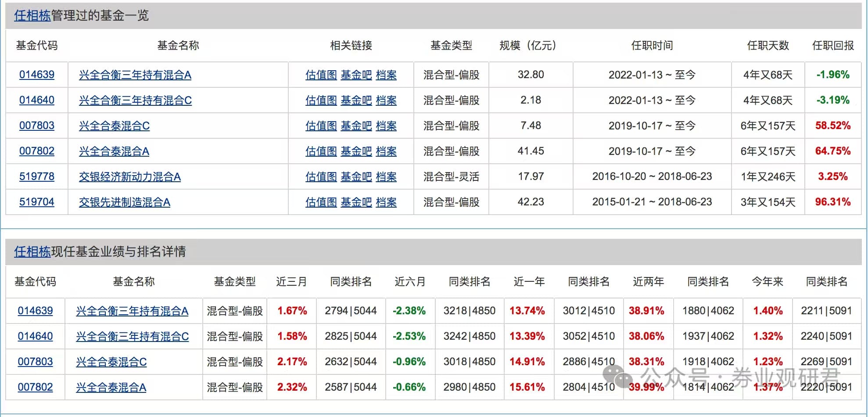The image size is (868, 417).
Task: Click the 规模（亿元） column header
Action: tap(530, 45)
